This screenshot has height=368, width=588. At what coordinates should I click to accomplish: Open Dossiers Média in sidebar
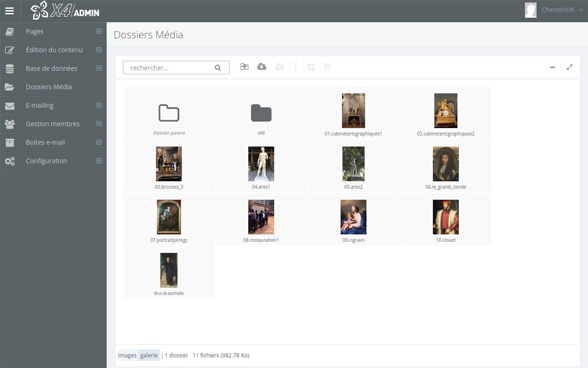click(53, 87)
